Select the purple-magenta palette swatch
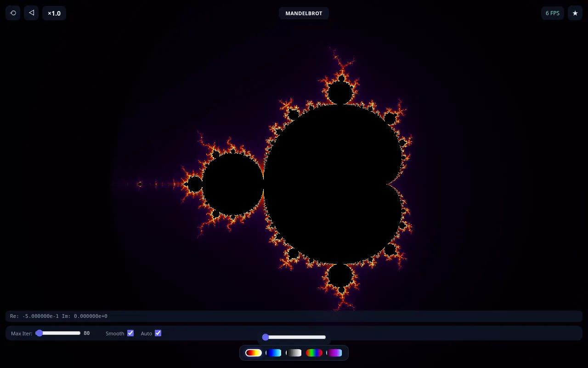The image size is (588, 368). click(x=334, y=353)
